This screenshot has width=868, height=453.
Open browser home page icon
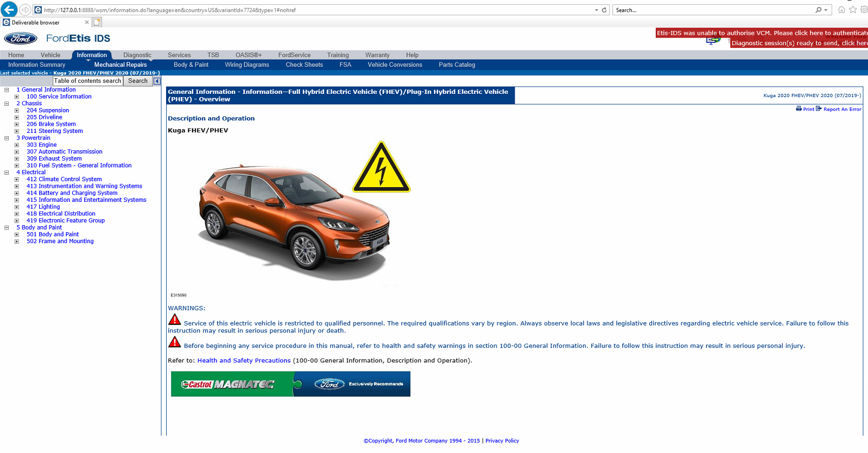pyautogui.click(x=841, y=10)
